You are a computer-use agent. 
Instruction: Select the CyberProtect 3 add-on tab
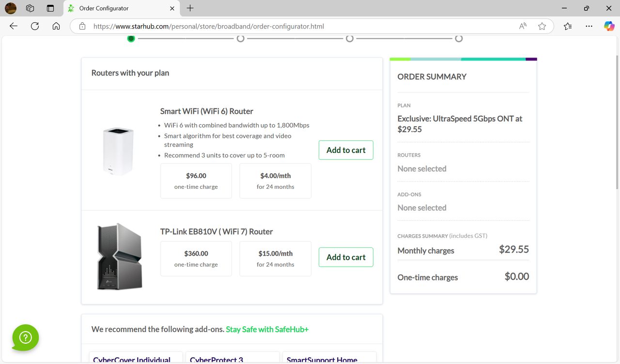[232, 359]
